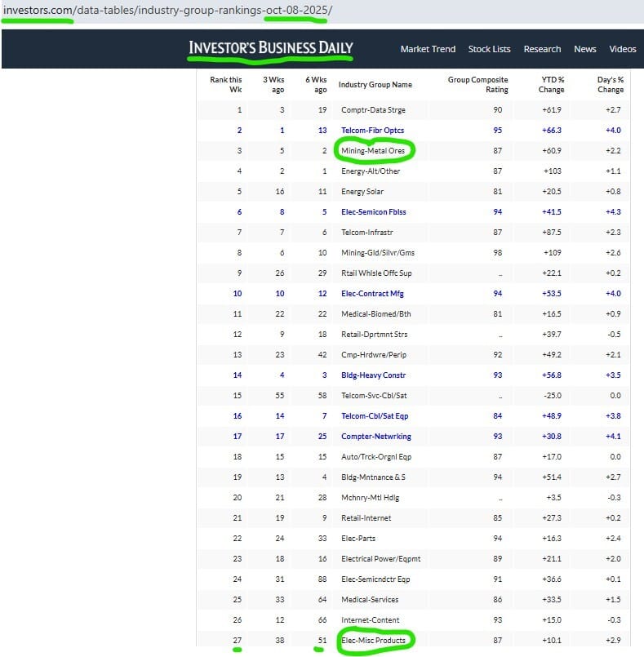Open the Elec-Contract Mfg group link
Image resolution: width=644 pixels, height=657 pixels.
tap(372, 294)
